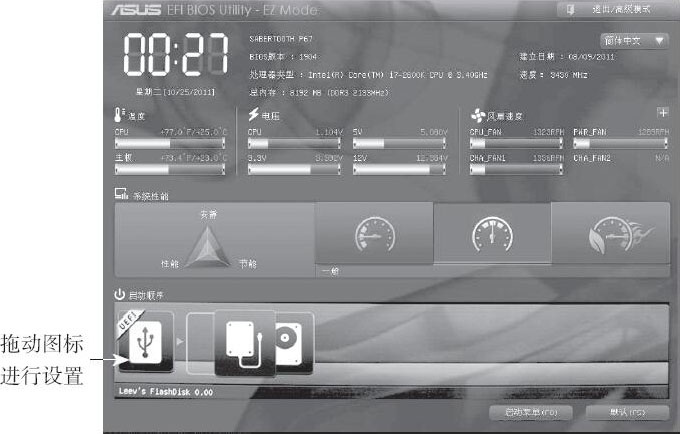Click the CPU temperature bar

click(x=170, y=143)
